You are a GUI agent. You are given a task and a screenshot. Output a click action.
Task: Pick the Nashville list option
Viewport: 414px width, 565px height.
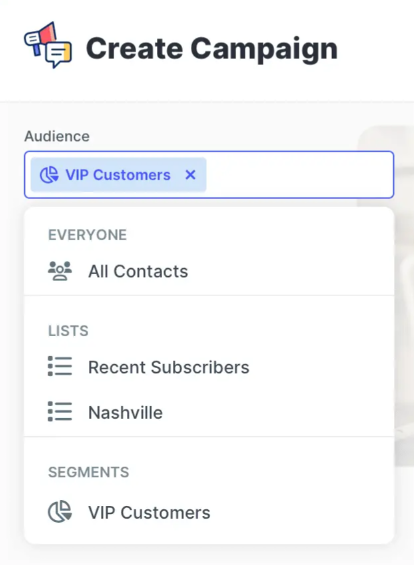coord(209,413)
